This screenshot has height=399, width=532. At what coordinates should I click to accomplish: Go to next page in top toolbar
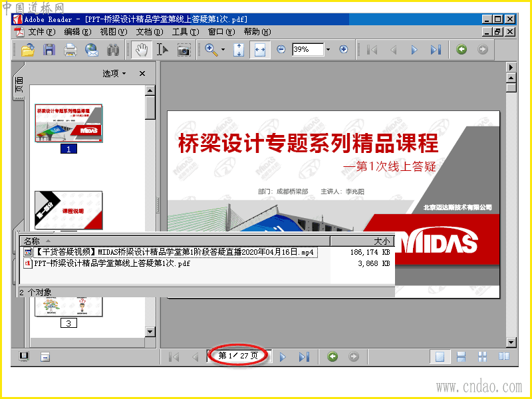[414, 50]
